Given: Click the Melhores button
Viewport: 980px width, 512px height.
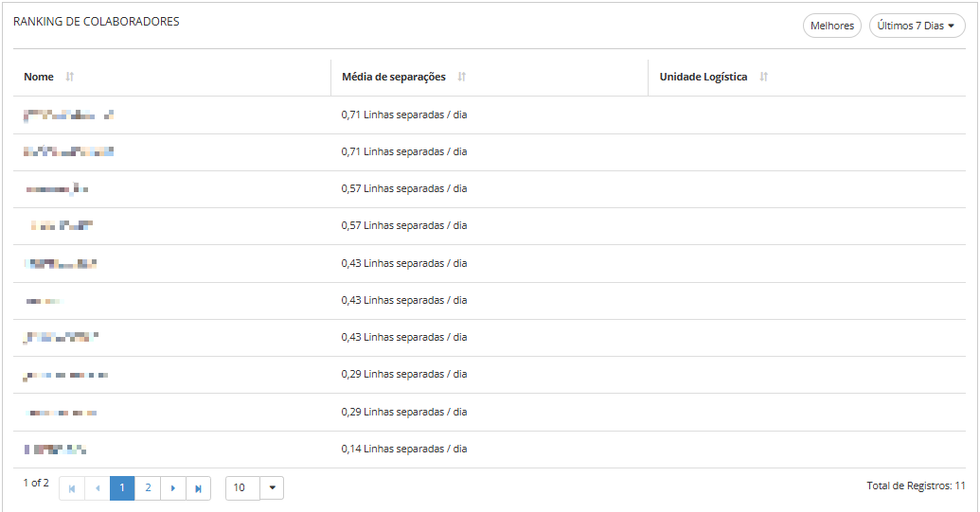Looking at the screenshot, I should coord(832,26).
